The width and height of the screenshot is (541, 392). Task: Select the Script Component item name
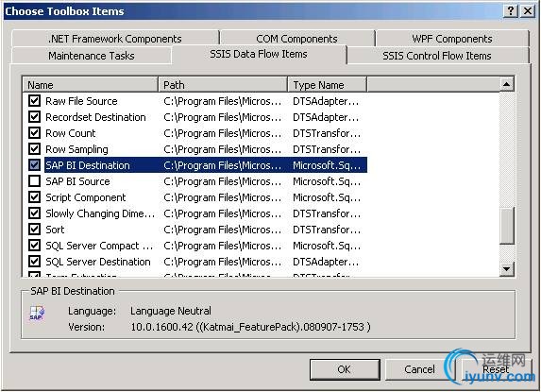point(86,197)
